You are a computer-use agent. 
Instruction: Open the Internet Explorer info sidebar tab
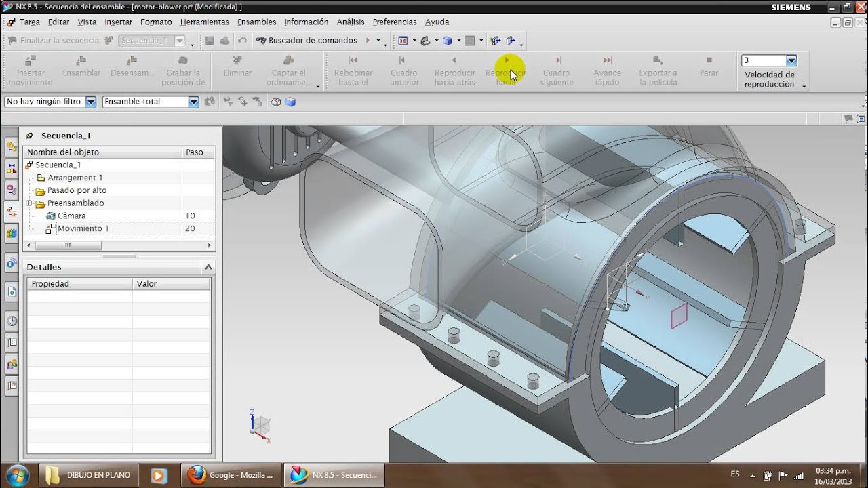[12, 263]
